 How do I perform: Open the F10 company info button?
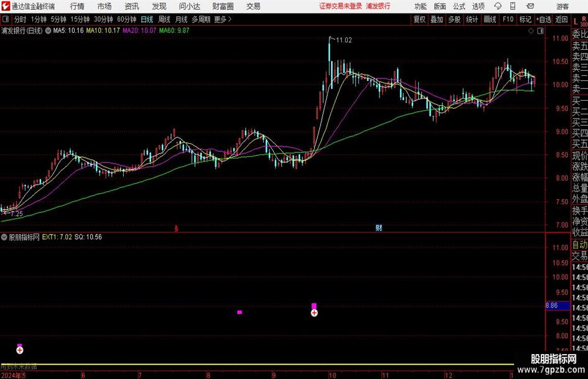coord(508,19)
